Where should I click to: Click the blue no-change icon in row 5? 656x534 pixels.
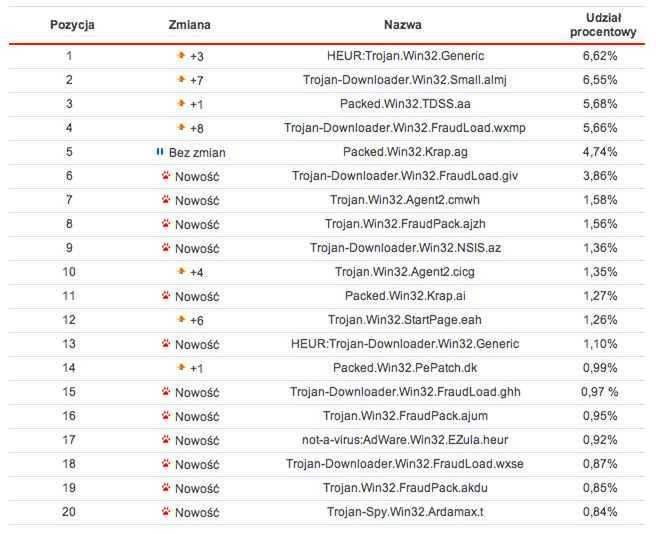tap(159, 152)
